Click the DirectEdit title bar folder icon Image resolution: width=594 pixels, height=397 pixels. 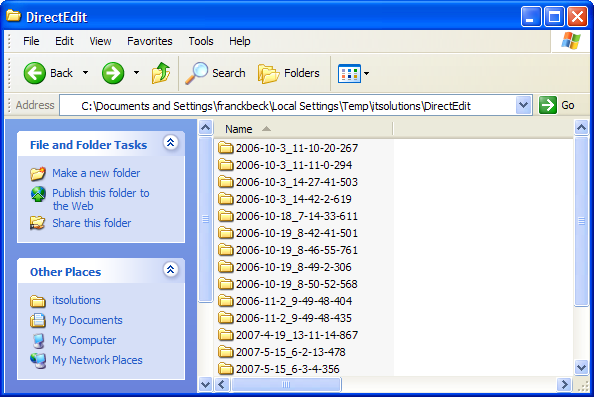tap(14, 16)
